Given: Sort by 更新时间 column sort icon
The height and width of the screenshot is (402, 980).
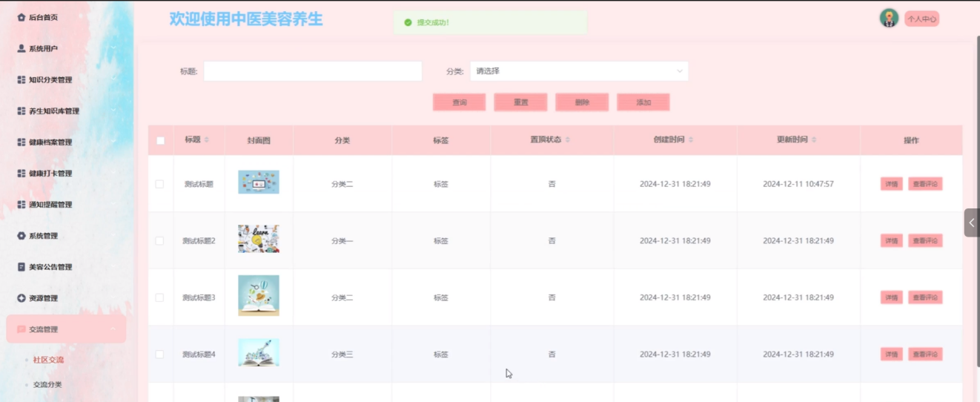Looking at the screenshot, I should click(814, 140).
